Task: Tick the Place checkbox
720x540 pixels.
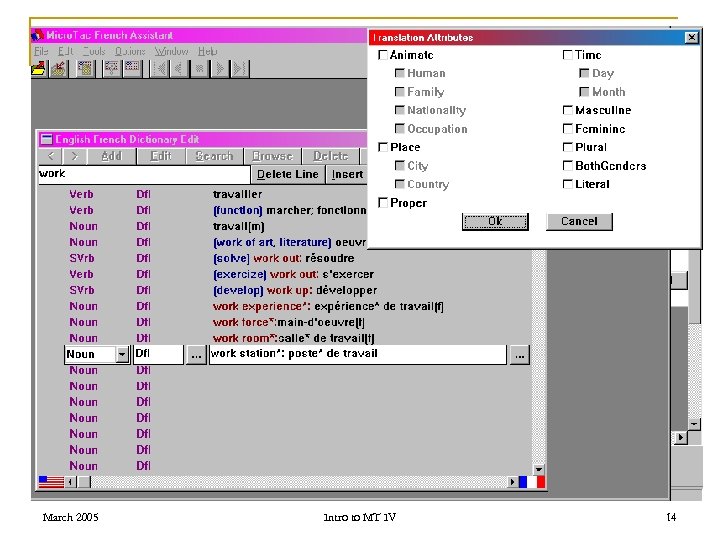Action: click(x=383, y=147)
